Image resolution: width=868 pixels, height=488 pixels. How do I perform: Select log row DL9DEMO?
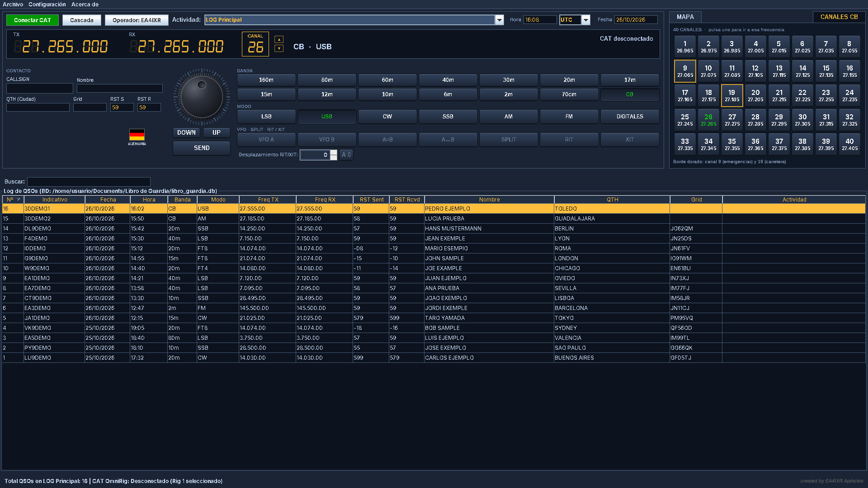click(434, 229)
